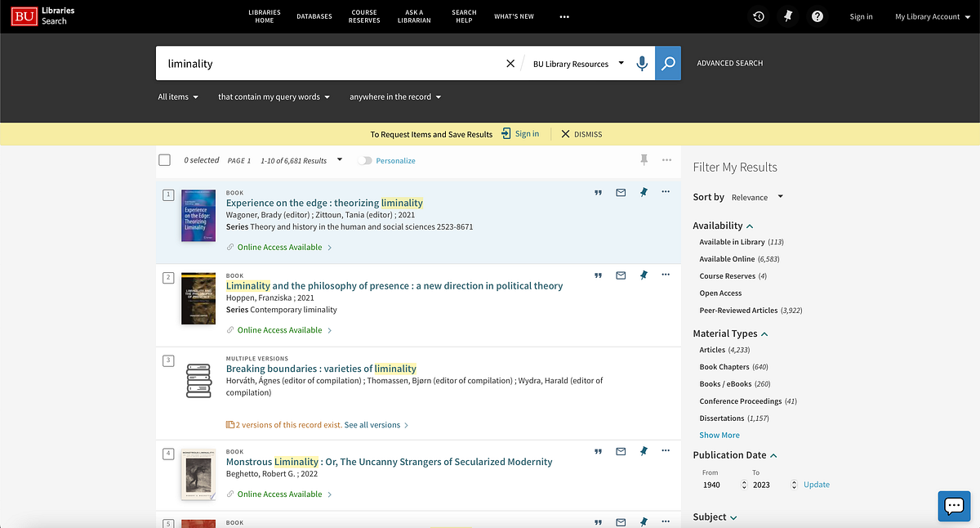980x528 pixels.
Task: Open search history clock icon
Action: click(x=759, y=16)
